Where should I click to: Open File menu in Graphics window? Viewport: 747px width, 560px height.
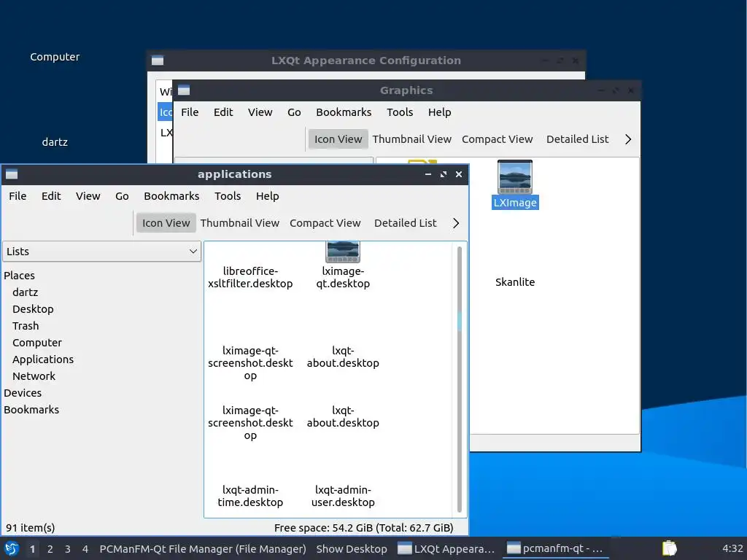click(x=190, y=112)
